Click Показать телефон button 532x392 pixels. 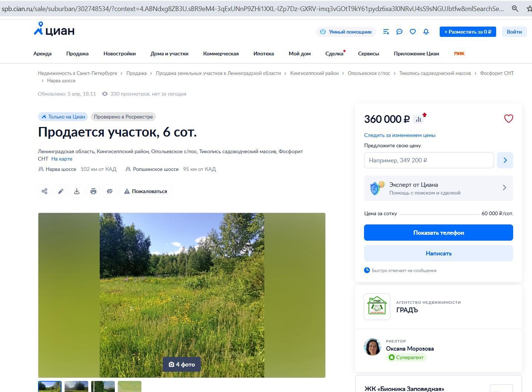pos(439,233)
